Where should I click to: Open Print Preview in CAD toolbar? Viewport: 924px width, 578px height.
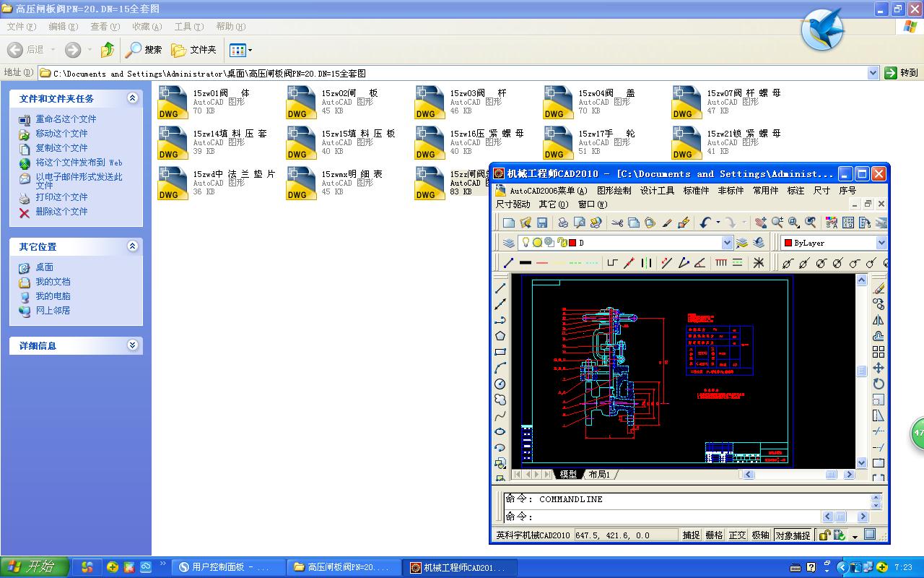click(579, 223)
